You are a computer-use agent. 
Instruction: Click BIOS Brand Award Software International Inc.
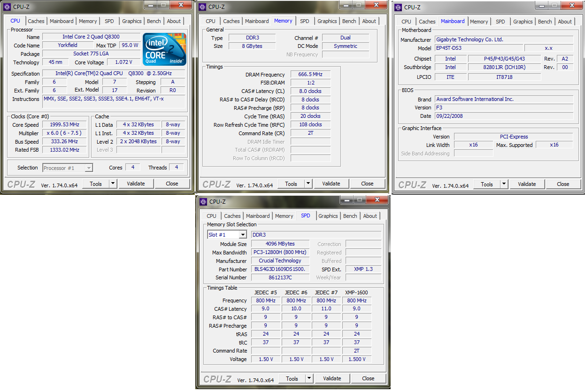503,99
